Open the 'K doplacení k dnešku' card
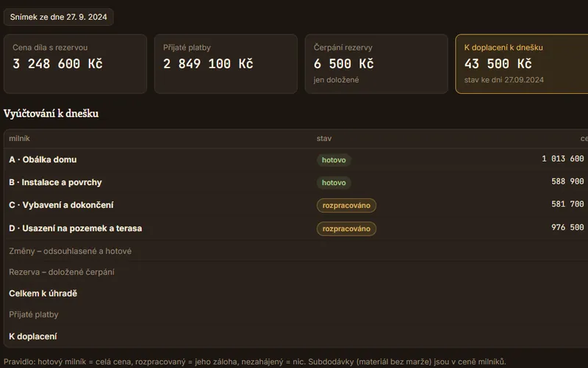Screen dimensions: 588x368 pyautogui.click(x=522, y=64)
